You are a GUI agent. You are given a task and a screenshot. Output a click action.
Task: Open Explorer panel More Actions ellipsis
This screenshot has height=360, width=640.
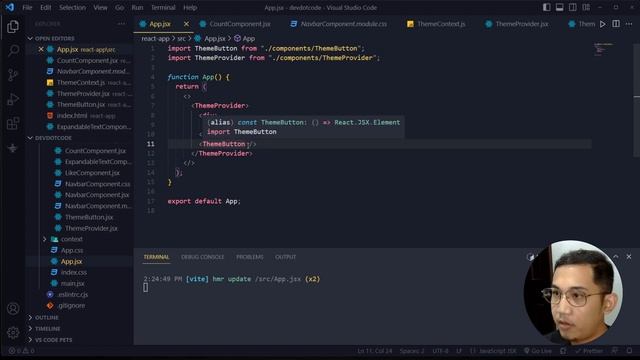pos(121,24)
